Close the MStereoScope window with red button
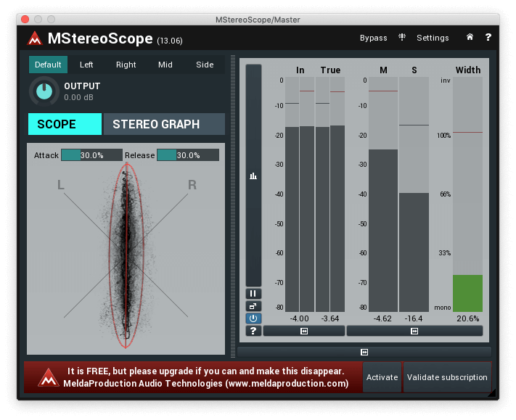Image resolution: width=516 pixels, height=420 pixels. (25, 20)
